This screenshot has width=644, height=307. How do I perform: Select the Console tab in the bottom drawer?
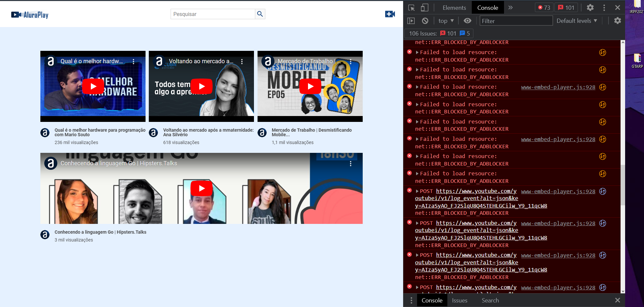click(x=432, y=300)
